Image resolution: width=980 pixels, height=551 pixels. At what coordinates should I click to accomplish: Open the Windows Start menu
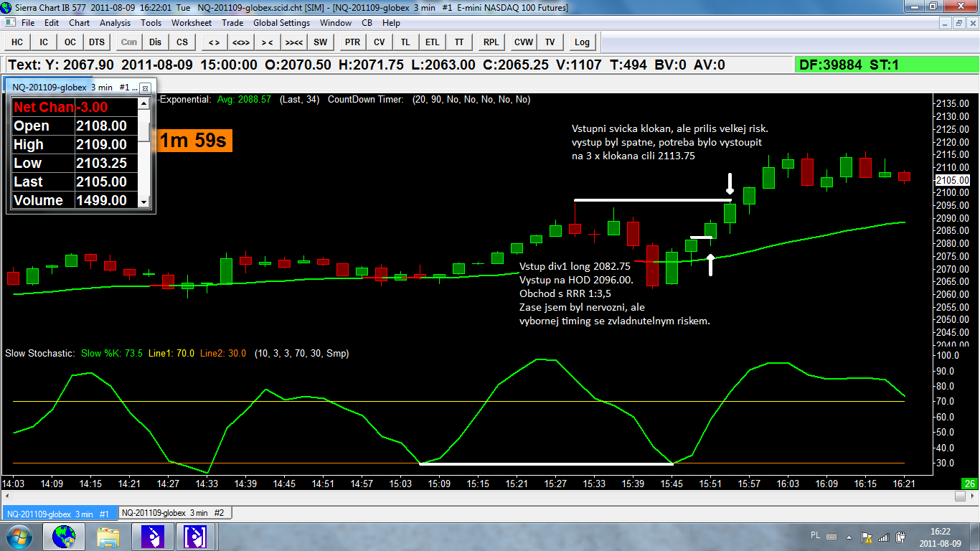(x=19, y=536)
